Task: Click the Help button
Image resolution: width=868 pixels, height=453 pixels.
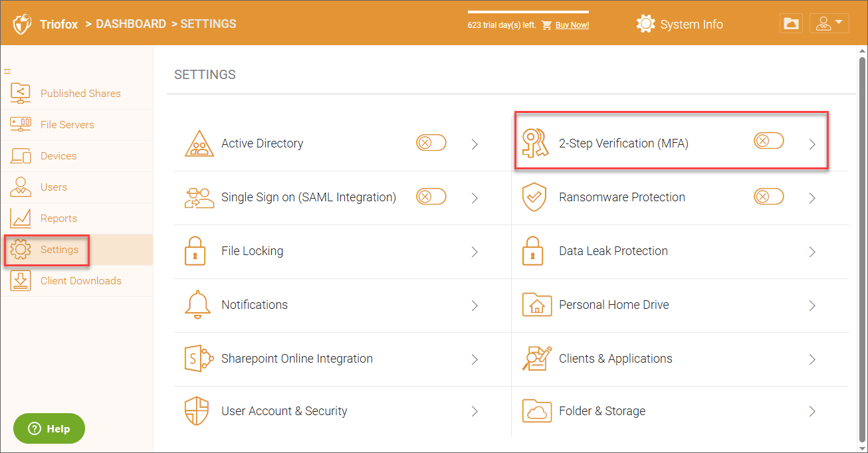Action: [49, 428]
